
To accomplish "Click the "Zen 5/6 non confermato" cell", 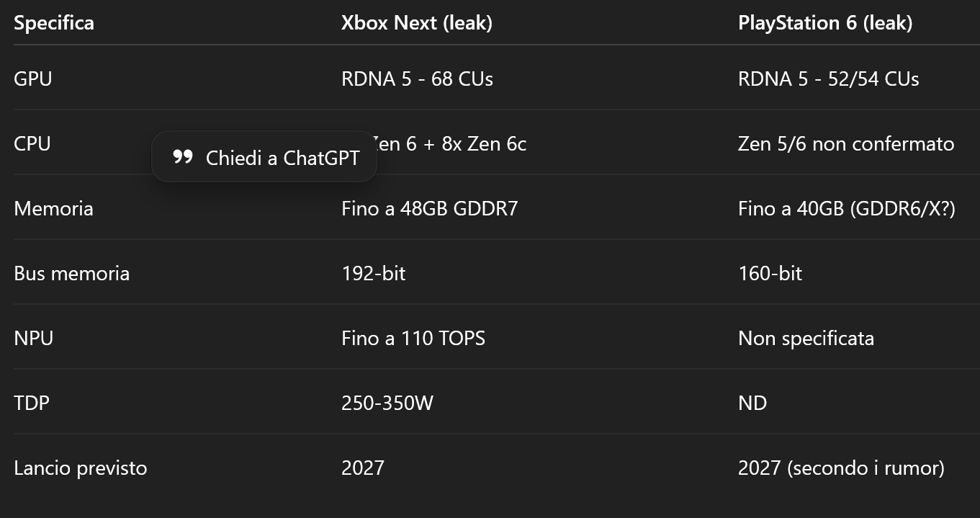I will (x=845, y=143).
